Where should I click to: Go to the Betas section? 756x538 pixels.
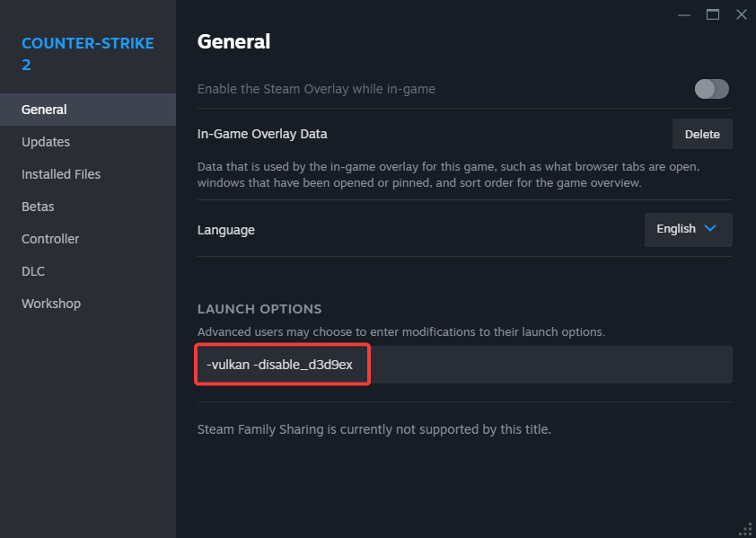click(x=38, y=207)
